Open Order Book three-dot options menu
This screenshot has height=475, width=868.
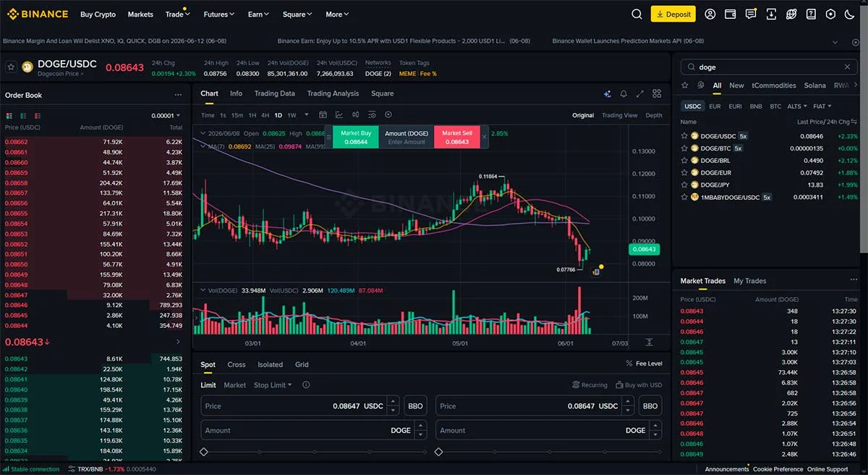click(178, 95)
